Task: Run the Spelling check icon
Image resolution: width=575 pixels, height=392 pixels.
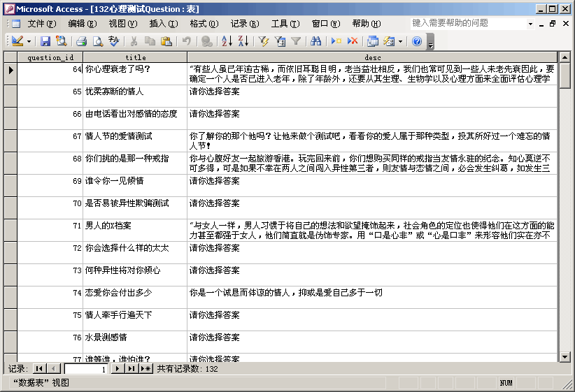Action: click(114, 41)
